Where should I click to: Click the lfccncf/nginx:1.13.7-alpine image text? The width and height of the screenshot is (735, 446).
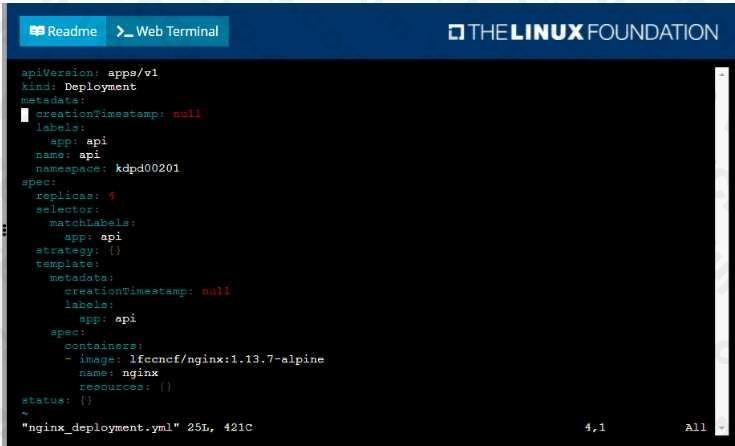[227, 359]
